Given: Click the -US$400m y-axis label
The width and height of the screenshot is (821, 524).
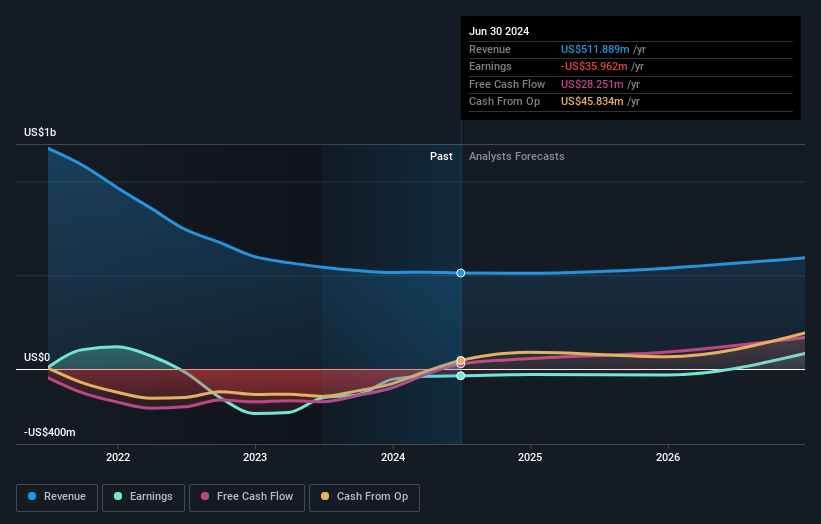Looking at the screenshot, I should pos(50,432).
